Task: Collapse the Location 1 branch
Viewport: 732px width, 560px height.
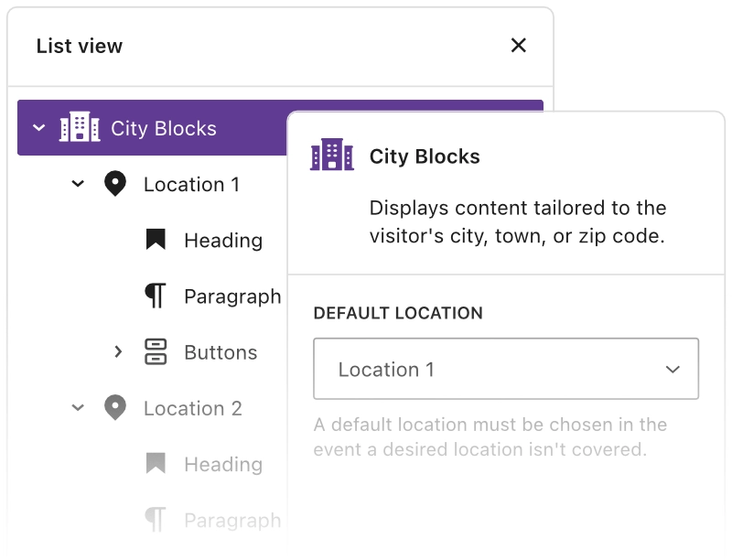Action: (78, 184)
